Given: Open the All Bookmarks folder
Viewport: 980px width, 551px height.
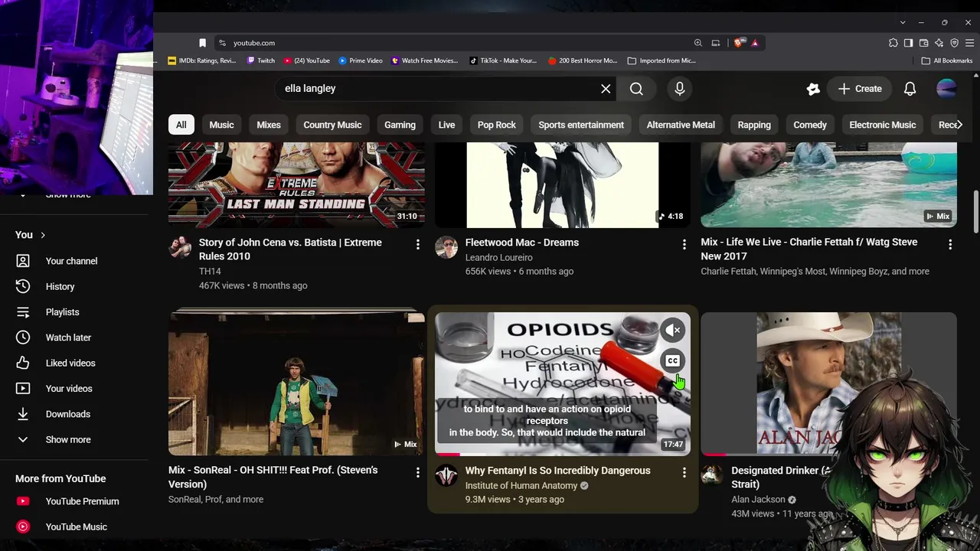Looking at the screenshot, I should coord(947,60).
